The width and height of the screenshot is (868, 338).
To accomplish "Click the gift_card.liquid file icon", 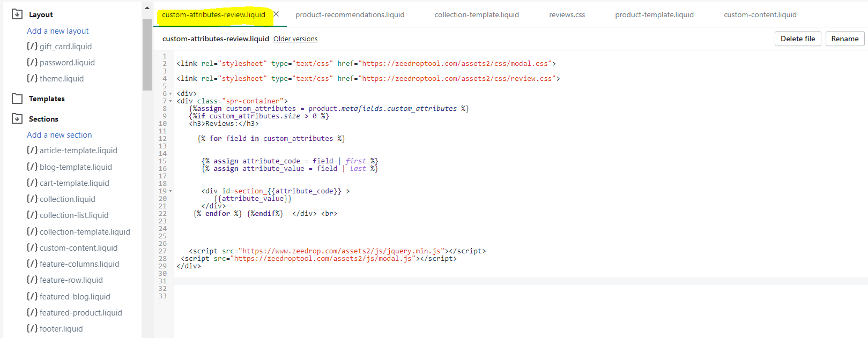I will (32, 46).
